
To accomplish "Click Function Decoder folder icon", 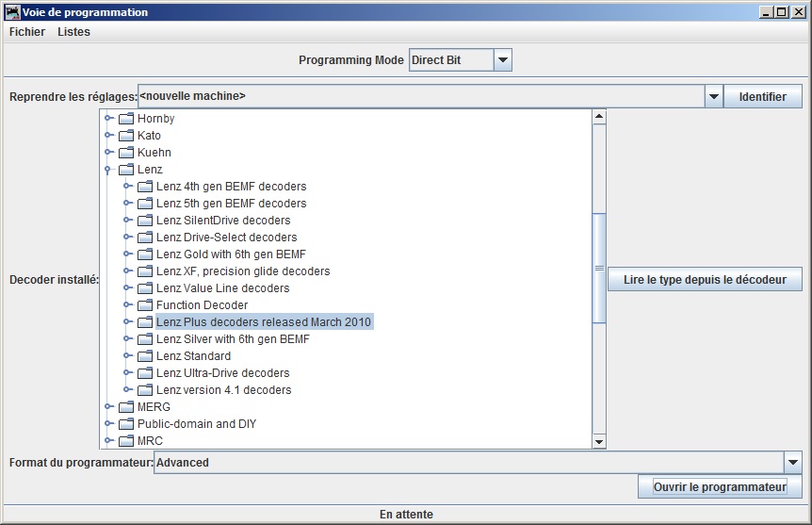I will click(x=145, y=305).
